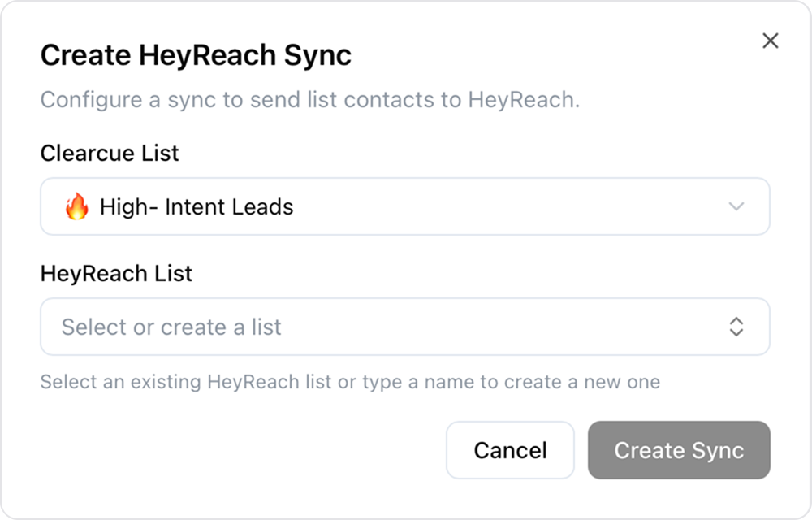Click the close X icon on the dialog
The height and width of the screenshot is (520, 812).
(770, 41)
